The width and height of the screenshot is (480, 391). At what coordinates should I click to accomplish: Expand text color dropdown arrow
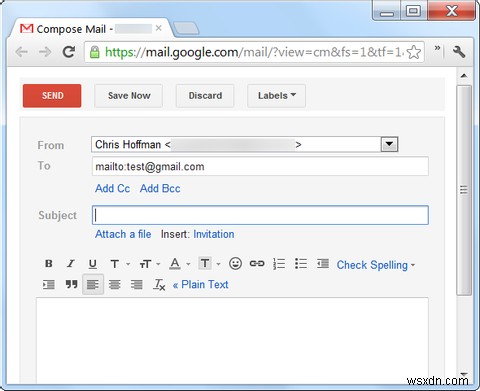(x=188, y=264)
